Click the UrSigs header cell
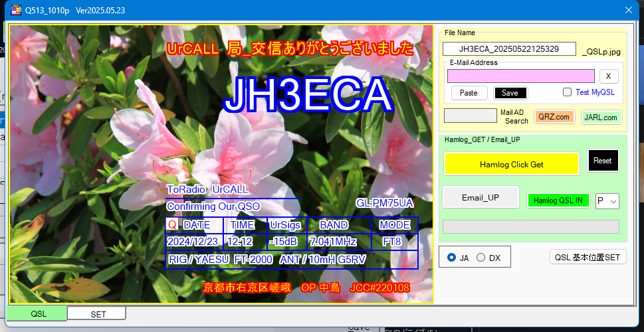644x332 pixels. (288, 225)
